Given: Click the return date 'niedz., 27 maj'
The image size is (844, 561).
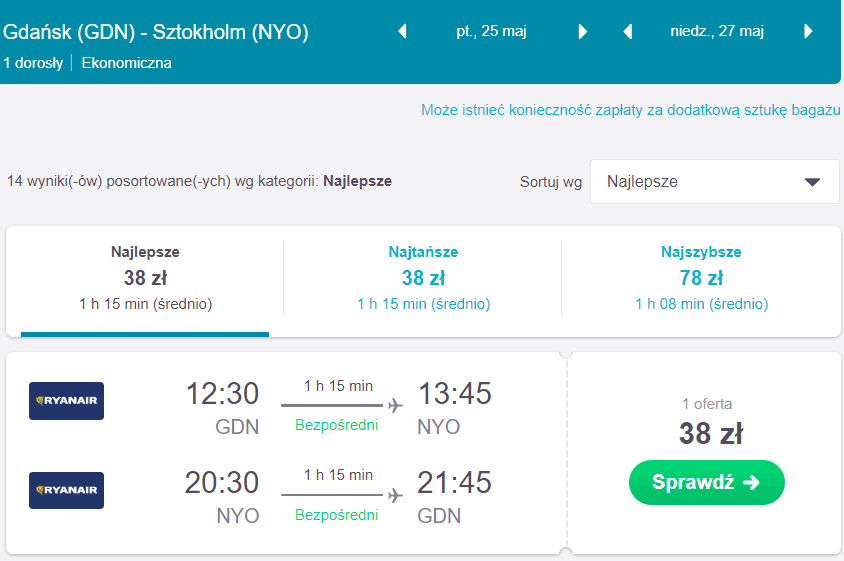Looking at the screenshot, I should [717, 31].
